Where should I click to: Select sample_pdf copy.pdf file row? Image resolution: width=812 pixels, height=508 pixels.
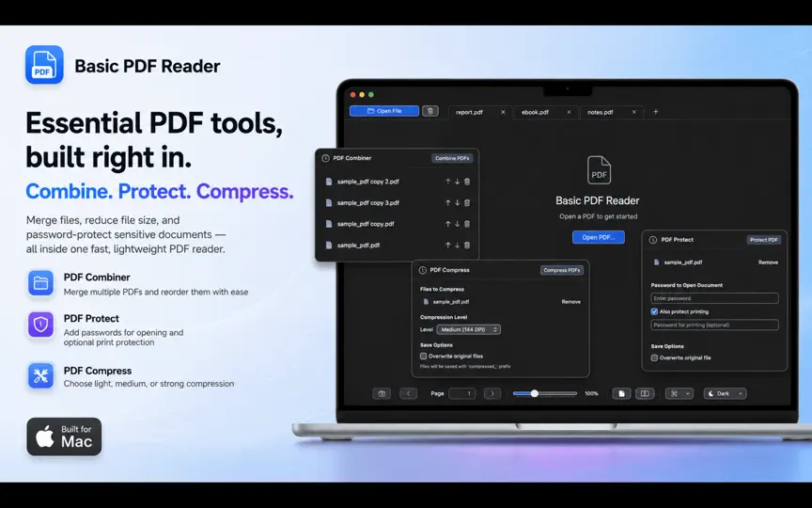tap(397, 224)
